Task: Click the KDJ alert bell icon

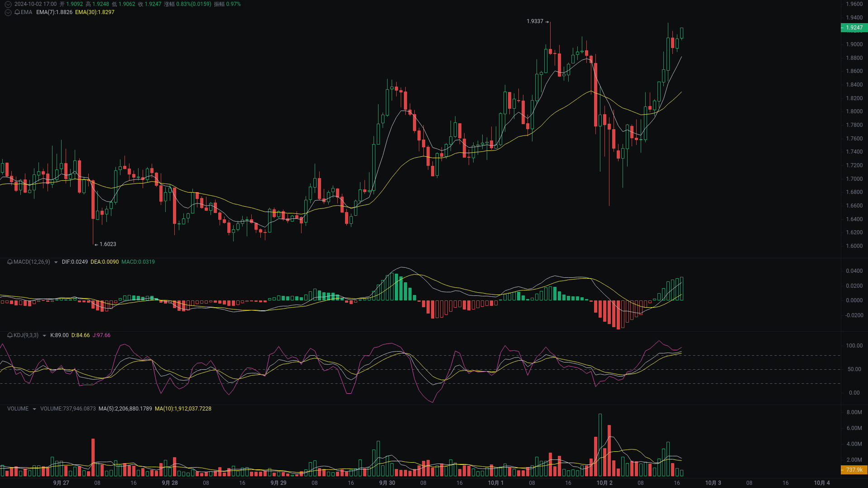Action: (10, 335)
